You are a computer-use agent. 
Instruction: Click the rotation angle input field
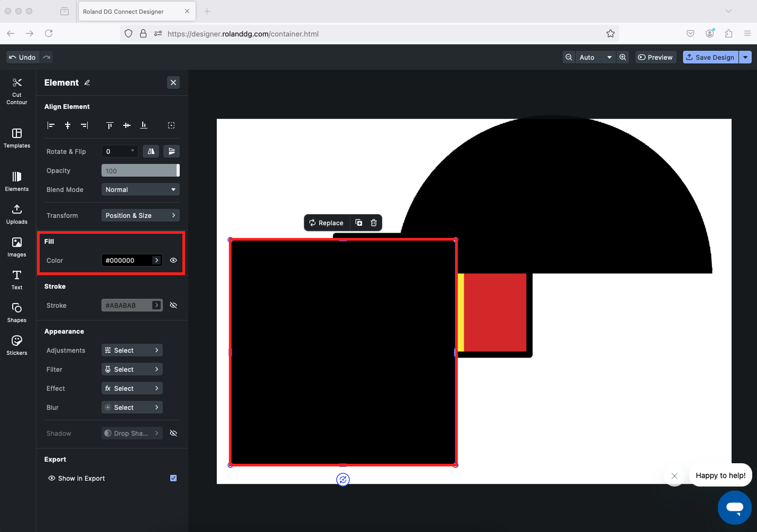[x=120, y=151]
